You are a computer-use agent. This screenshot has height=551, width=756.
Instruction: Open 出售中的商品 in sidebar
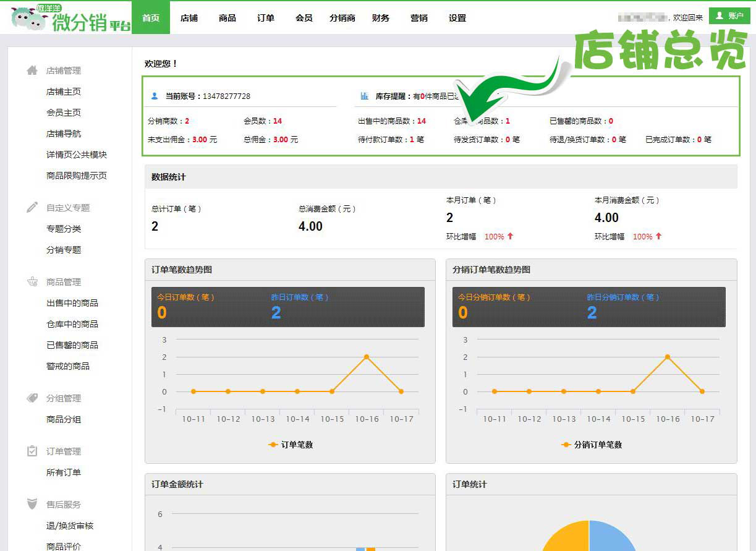[x=72, y=303]
